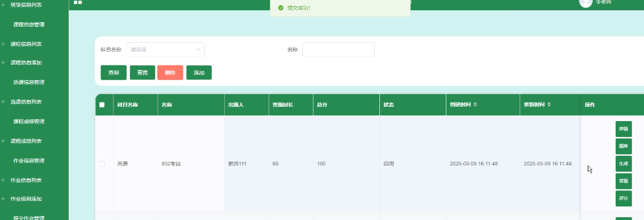Tick the checkbox for the 852考试 row
644x220 pixels.
click(x=102, y=164)
